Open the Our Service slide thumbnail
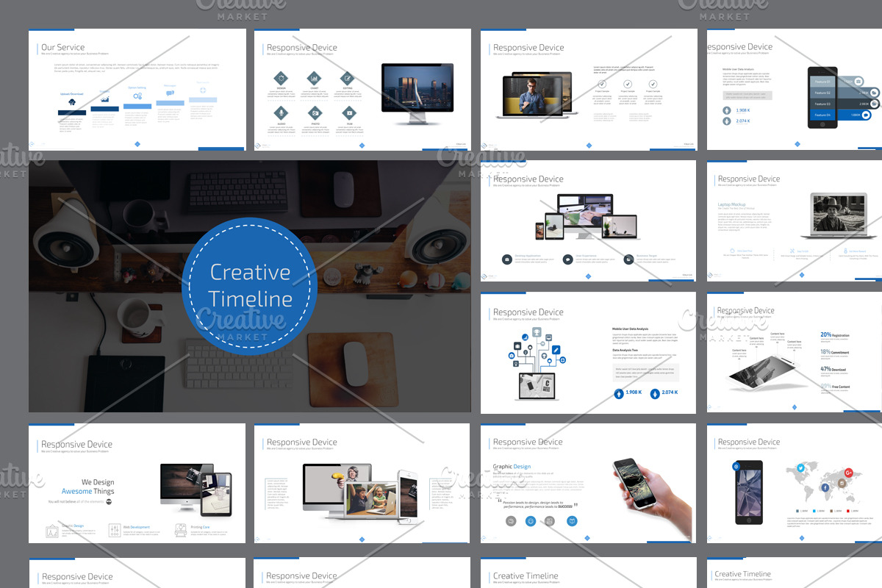 point(137,90)
